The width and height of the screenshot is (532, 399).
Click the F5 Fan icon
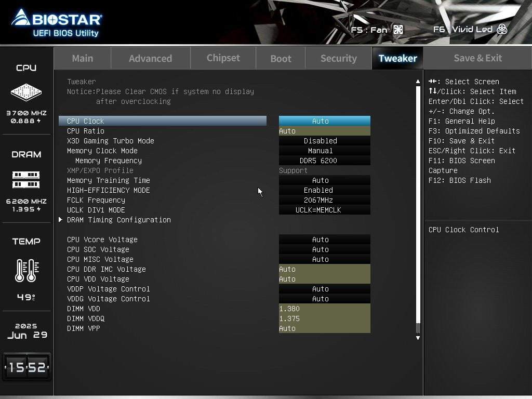click(398, 30)
